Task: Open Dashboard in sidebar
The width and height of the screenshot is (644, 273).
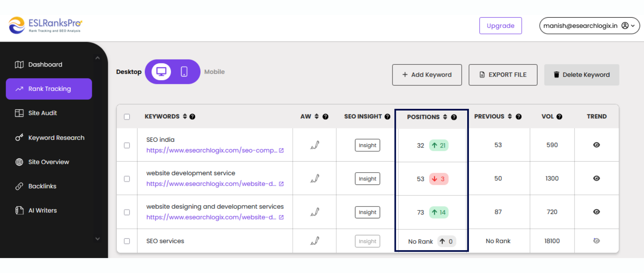Action: point(49,65)
